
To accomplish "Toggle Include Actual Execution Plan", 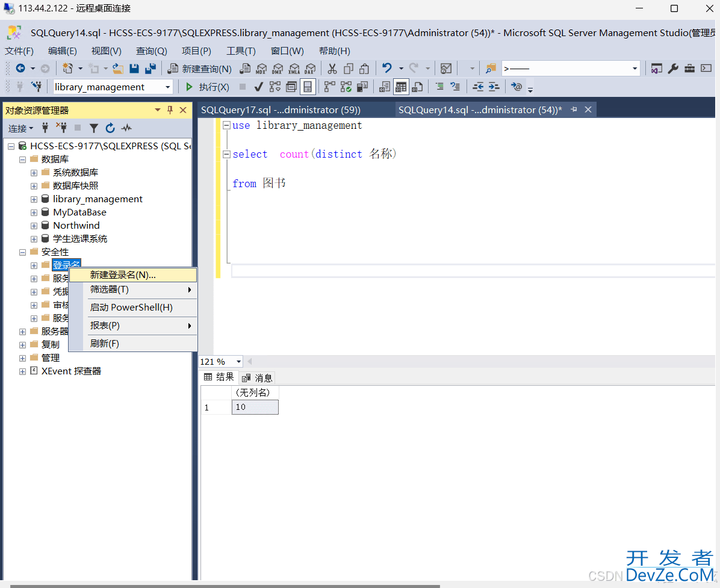I will [x=329, y=87].
